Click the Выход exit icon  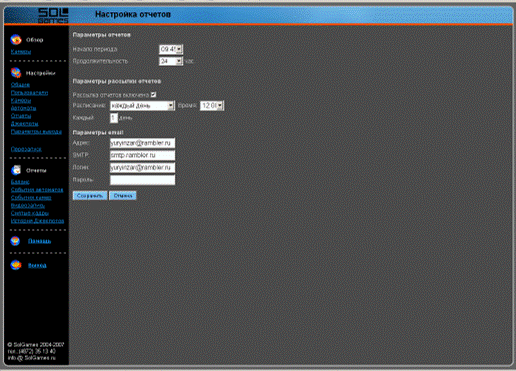click(16, 265)
